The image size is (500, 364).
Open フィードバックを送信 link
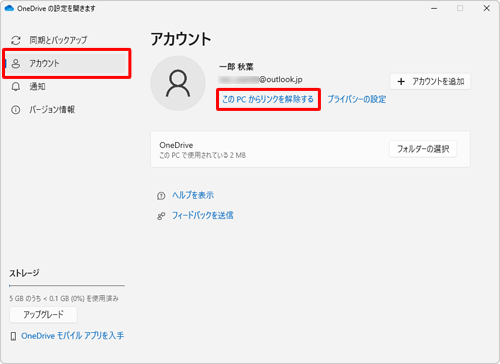click(203, 216)
